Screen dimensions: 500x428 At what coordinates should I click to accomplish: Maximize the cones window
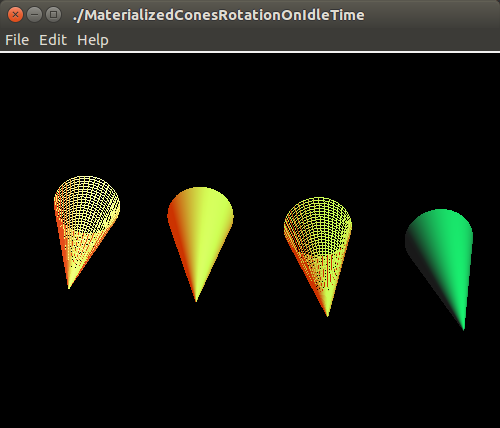53,15
